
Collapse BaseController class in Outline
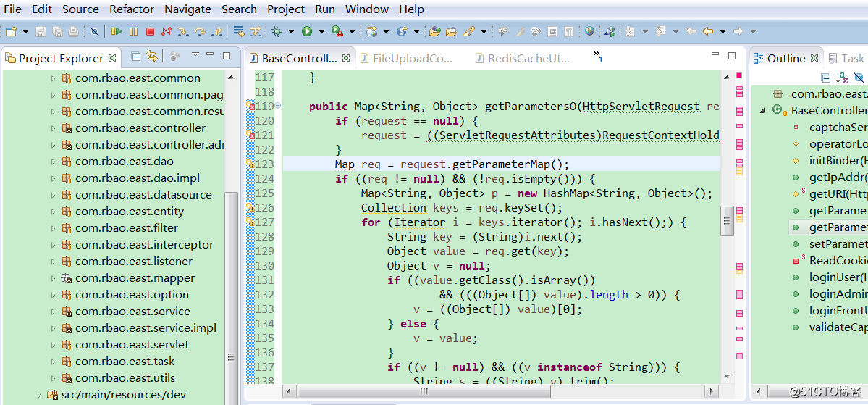pos(763,110)
